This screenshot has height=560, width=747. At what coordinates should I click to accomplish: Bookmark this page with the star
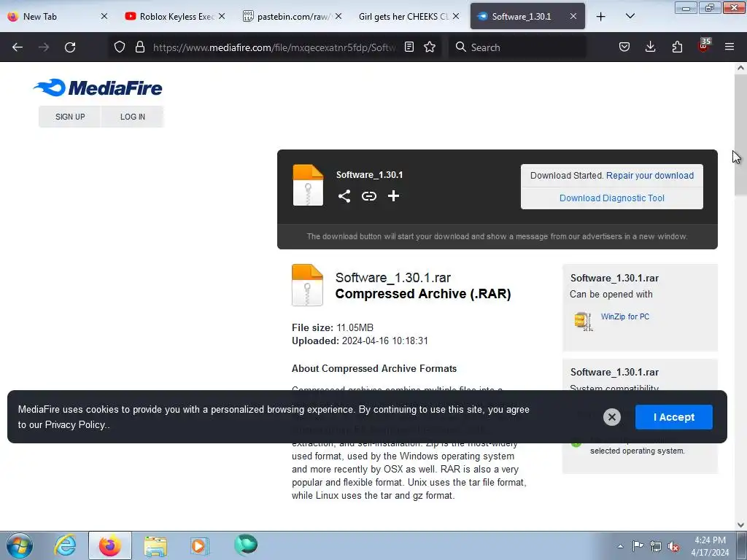(430, 47)
